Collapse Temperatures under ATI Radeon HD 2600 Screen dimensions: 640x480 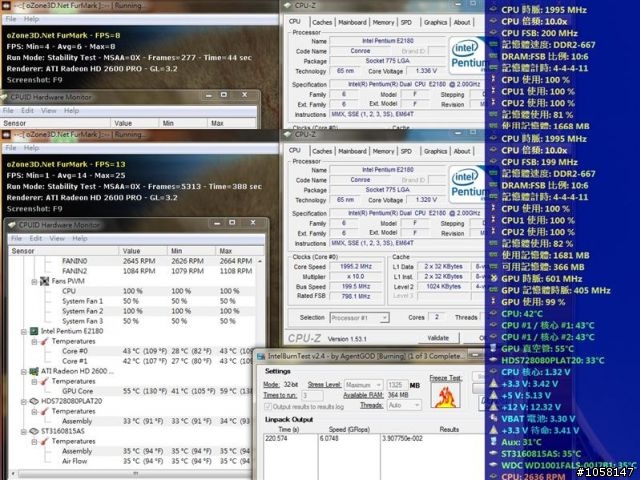pos(34,382)
